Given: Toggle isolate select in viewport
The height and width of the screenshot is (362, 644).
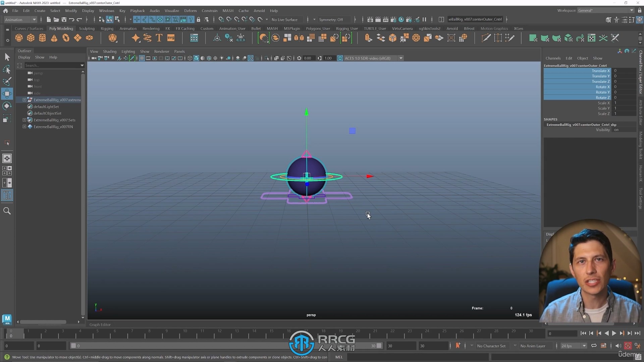Looking at the screenshot, I should pos(267,58).
